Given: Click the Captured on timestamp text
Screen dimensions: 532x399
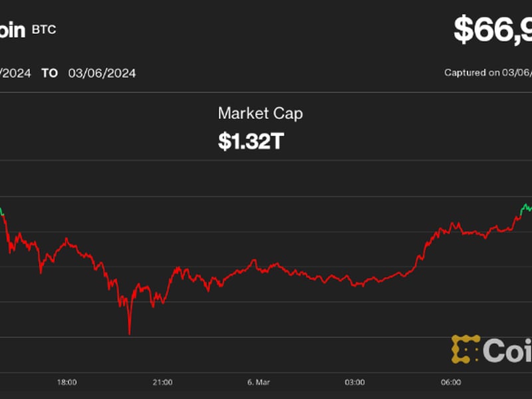Looking at the screenshot, I should click(x=487, y=73).
